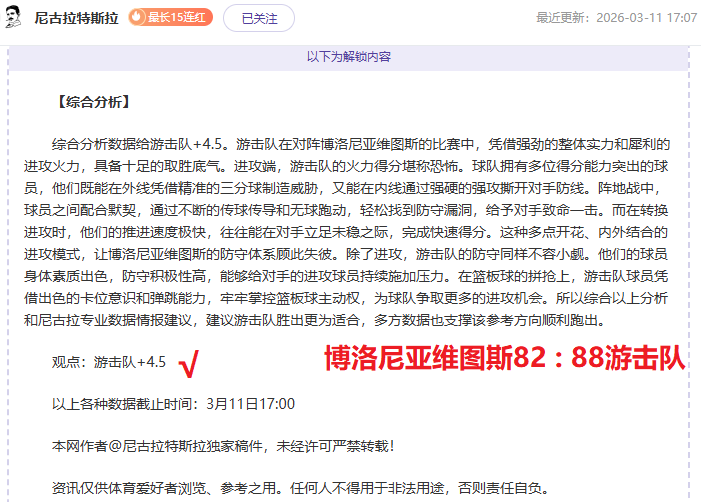Click the flame icon in the streak badge
701x502 pixels.
138,18
